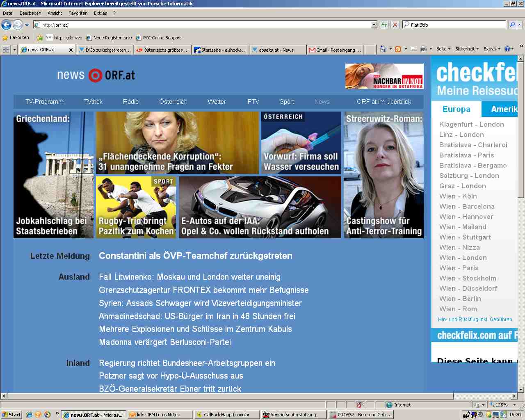Image resolution: width=525 pixels, height=420 pixels.
Task: Open ORF.at im Überblick link
Action: 384,102
